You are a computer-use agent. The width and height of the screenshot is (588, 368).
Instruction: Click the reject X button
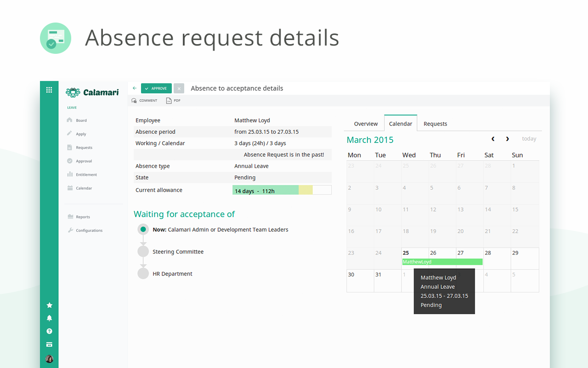coord(179,88)
